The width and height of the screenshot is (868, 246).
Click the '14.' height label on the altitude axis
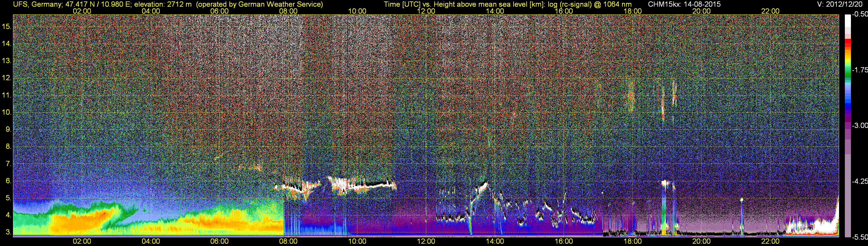pos(7,44)
